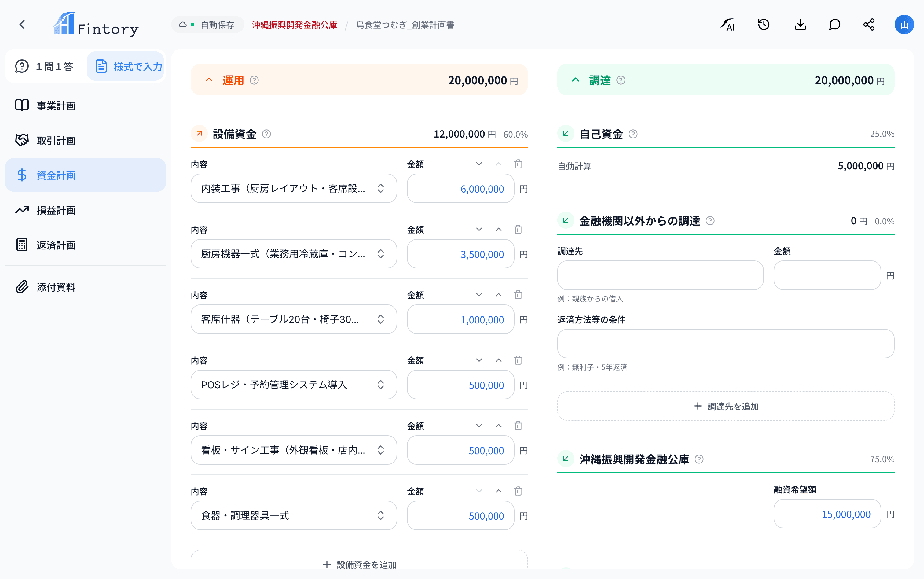This screenshot has height=579, width=924.
Task: Open 損益計画 in the sidebar
Action: point(85,210)
